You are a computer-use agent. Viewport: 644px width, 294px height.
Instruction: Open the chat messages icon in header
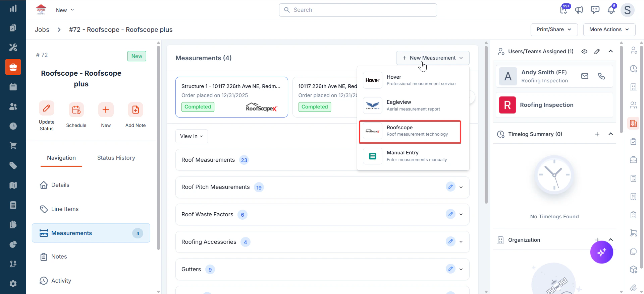pos(595,10)
